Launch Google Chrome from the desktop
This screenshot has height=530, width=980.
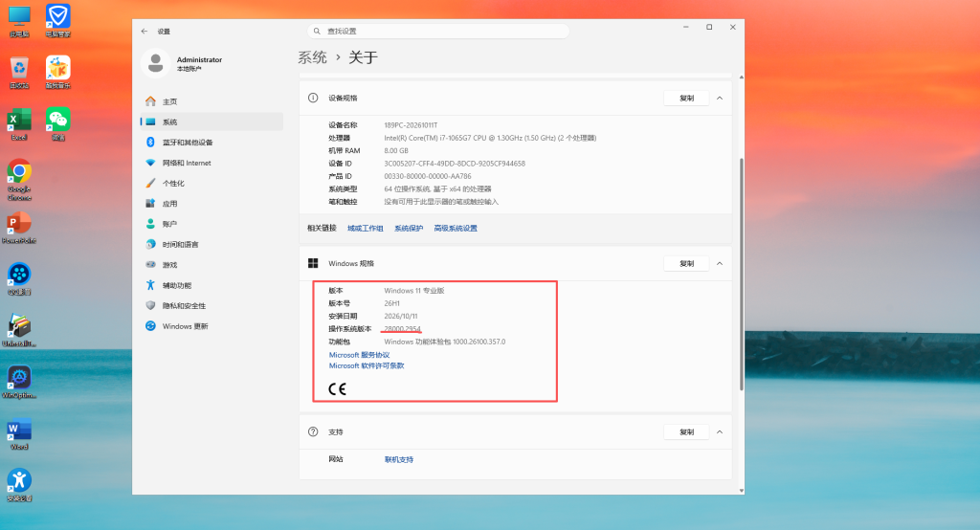click(19, 180)
